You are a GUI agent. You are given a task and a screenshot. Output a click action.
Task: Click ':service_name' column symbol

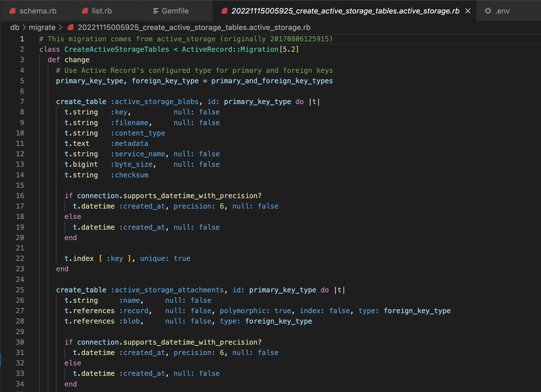pos(138,154)
